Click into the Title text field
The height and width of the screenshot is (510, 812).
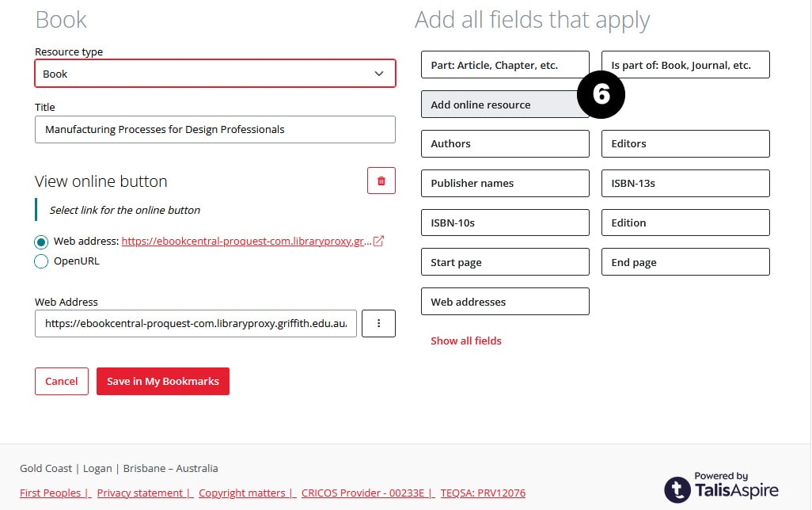(214, 129)
